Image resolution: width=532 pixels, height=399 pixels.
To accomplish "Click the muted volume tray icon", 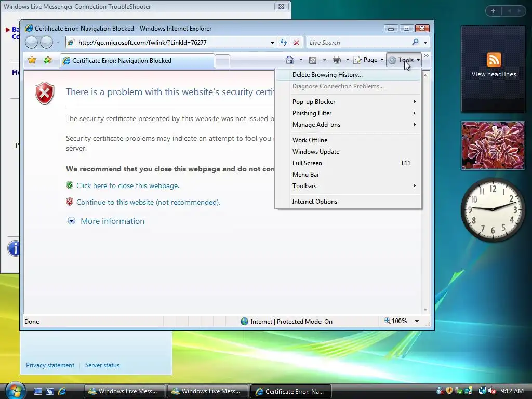I will click(x=493, y=391).
